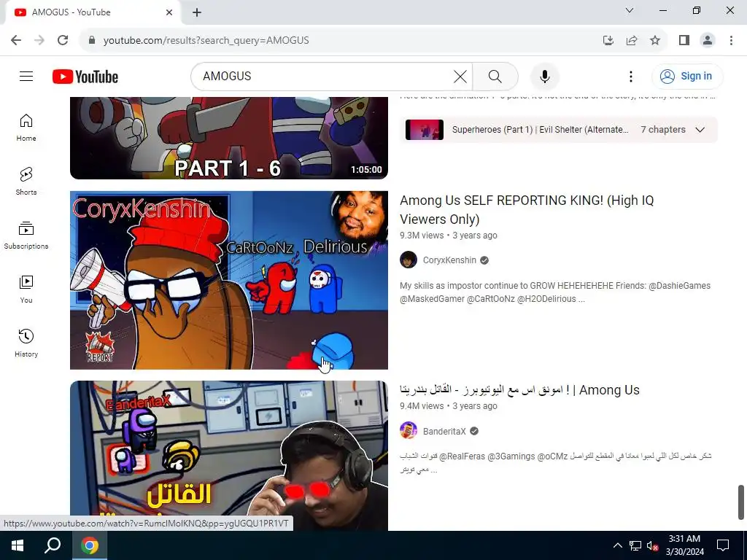
Task: Open Windows taskbar search
Action: 53,545
